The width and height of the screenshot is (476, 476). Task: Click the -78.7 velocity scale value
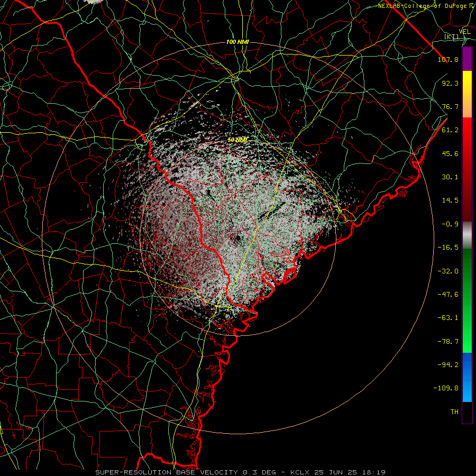click(x=448, y=342)
